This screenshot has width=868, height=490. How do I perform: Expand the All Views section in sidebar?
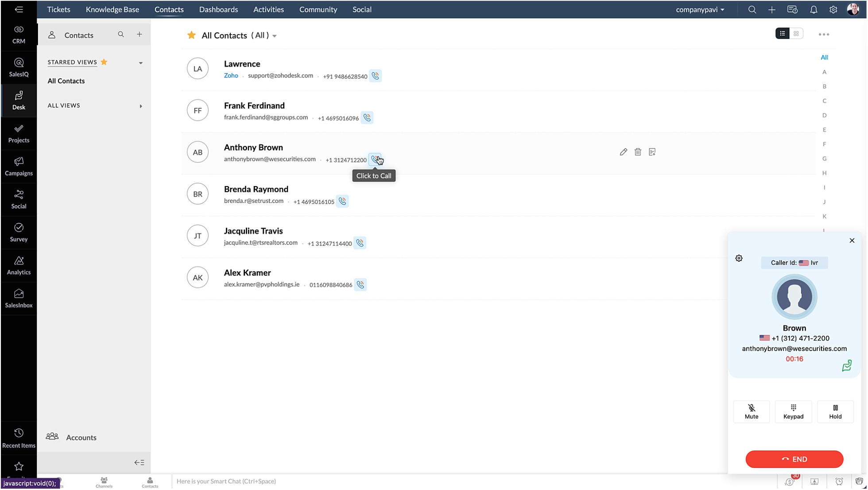point(140,105)
